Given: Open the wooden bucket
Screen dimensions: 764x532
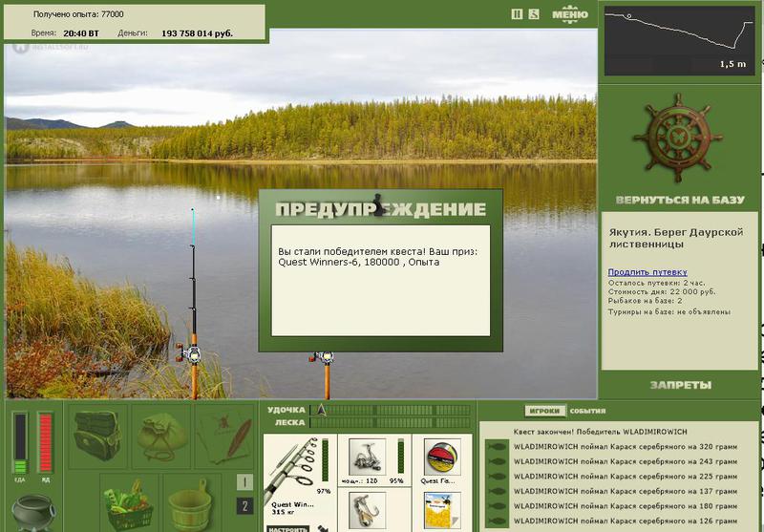Looking at the screenshot, I should (x=190, y=503).
